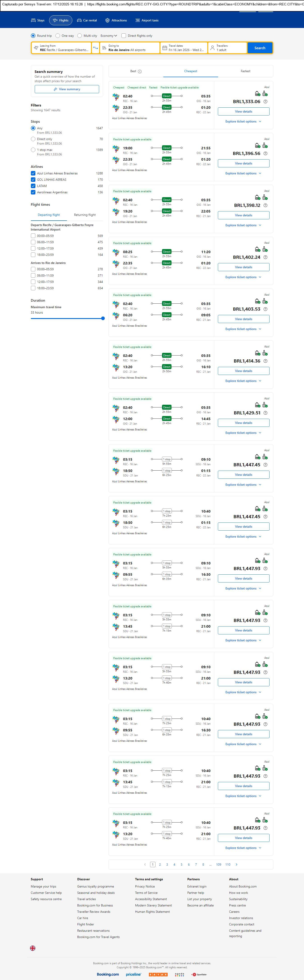Enable Direct flights only checkbox
Image resolution: width=304 pixels, height=980 pixels.
point(124,36)
